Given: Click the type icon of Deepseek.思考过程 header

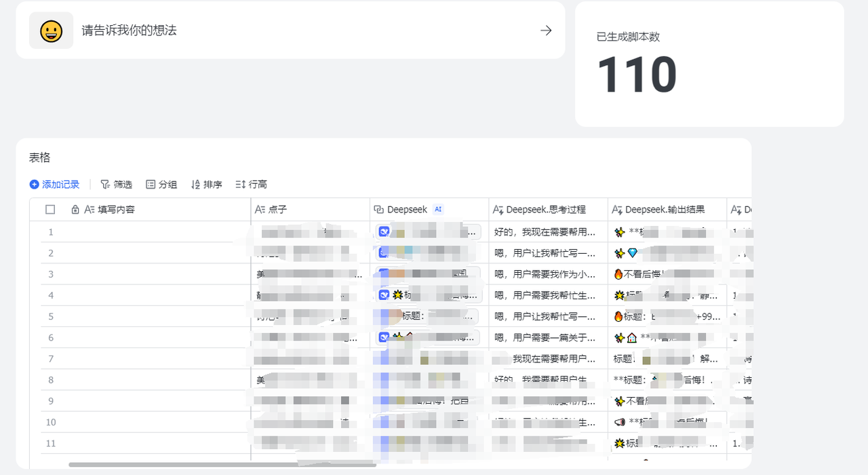Looking at the screenshot, I should (498, 210).
